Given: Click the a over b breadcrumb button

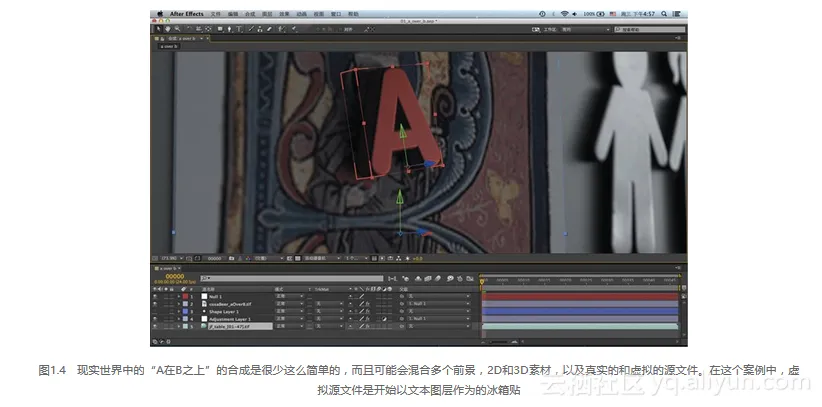Looking at the screenshot, I should pyautogui.click(x=169, y=46).
